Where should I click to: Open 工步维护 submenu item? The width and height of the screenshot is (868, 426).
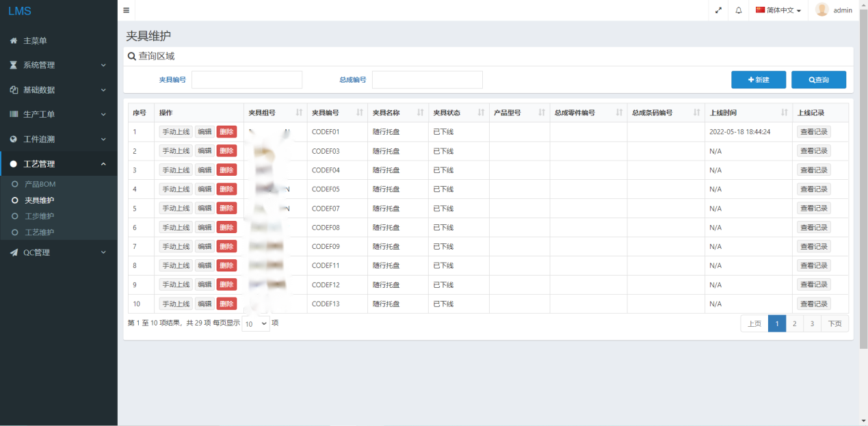tap(39, 216)
